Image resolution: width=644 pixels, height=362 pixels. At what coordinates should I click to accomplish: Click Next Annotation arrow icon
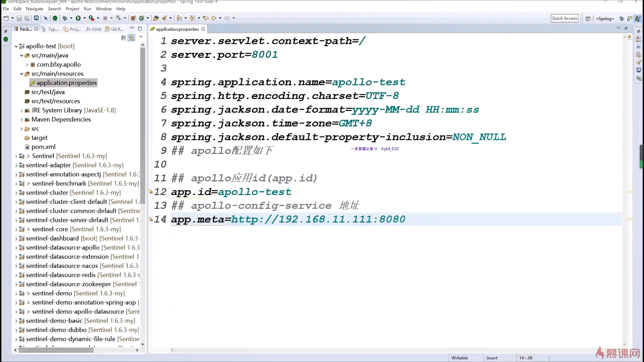pyautogui.click(x=179, y=18)
